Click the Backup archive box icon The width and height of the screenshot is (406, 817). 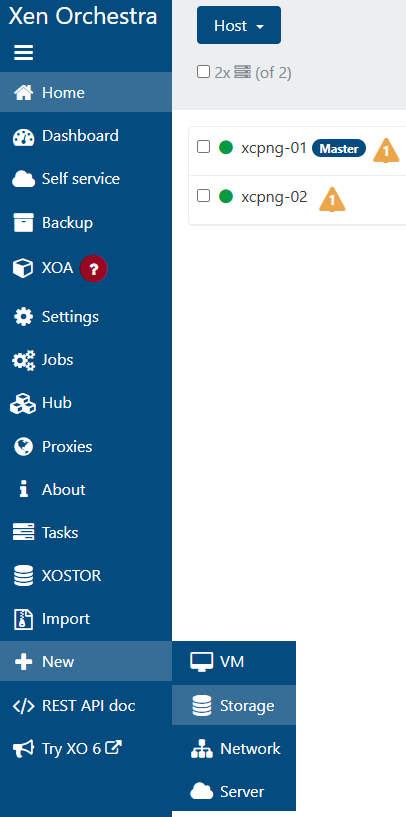coord(23,223)
